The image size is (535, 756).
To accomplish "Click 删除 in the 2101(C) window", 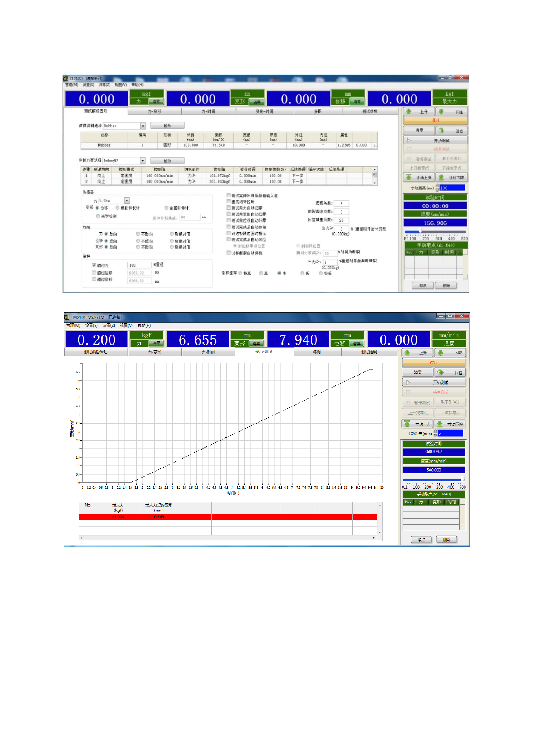I will (x=447, y=285).
